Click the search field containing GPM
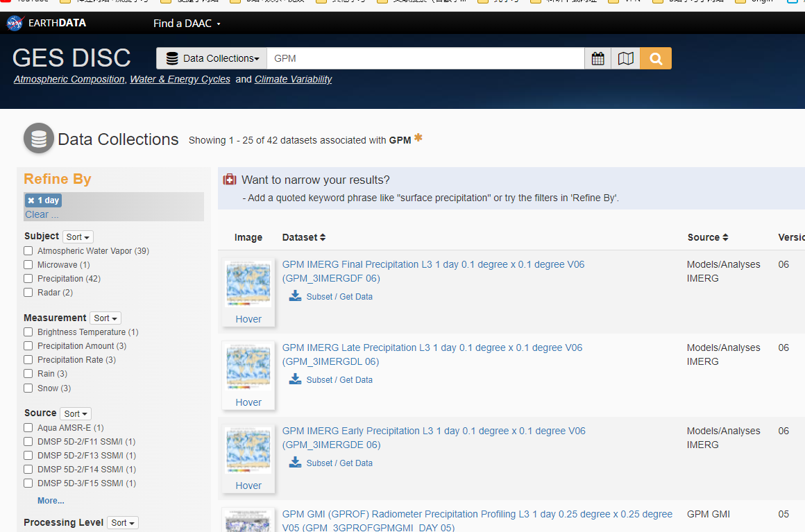805x532 pixels. click(x=425, y=58)
